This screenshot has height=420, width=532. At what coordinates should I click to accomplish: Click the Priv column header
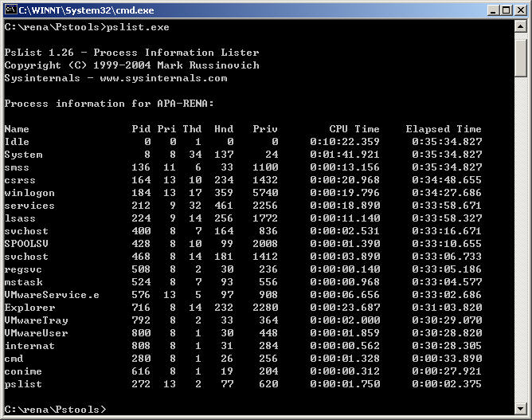click(265, 129)
